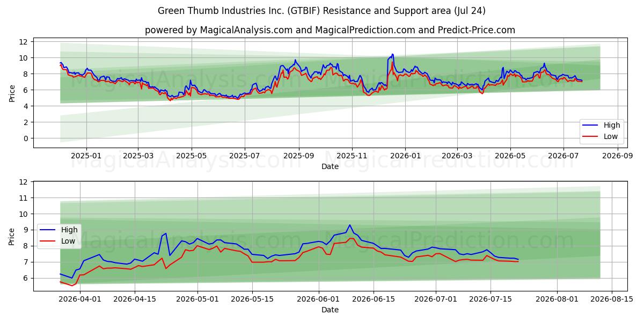The image size is (644, 322).
Task: Click the '2026-07' tick label on top chart
Action: 563,155
